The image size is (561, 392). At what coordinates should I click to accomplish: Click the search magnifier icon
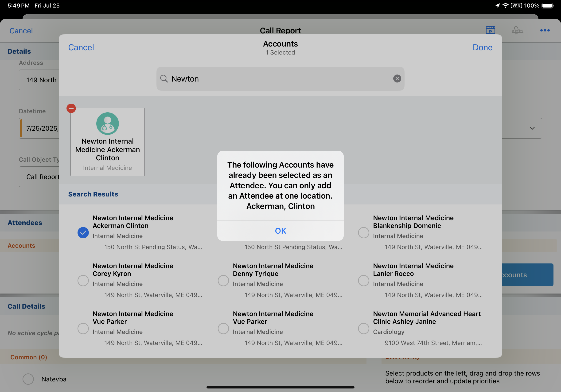point(164,79)
